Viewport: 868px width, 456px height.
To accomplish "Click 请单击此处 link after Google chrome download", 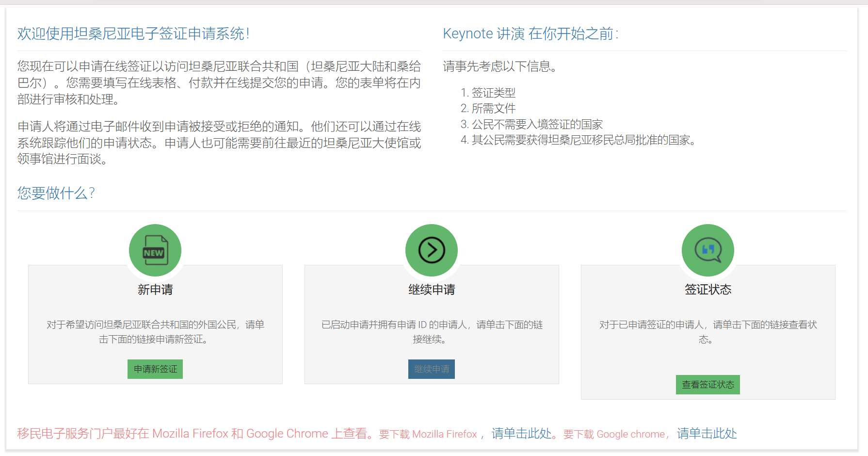I will point(707,434).
